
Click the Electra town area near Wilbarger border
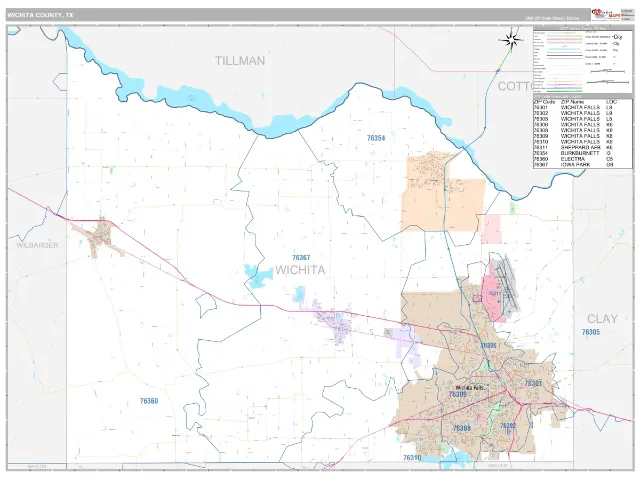99,238
